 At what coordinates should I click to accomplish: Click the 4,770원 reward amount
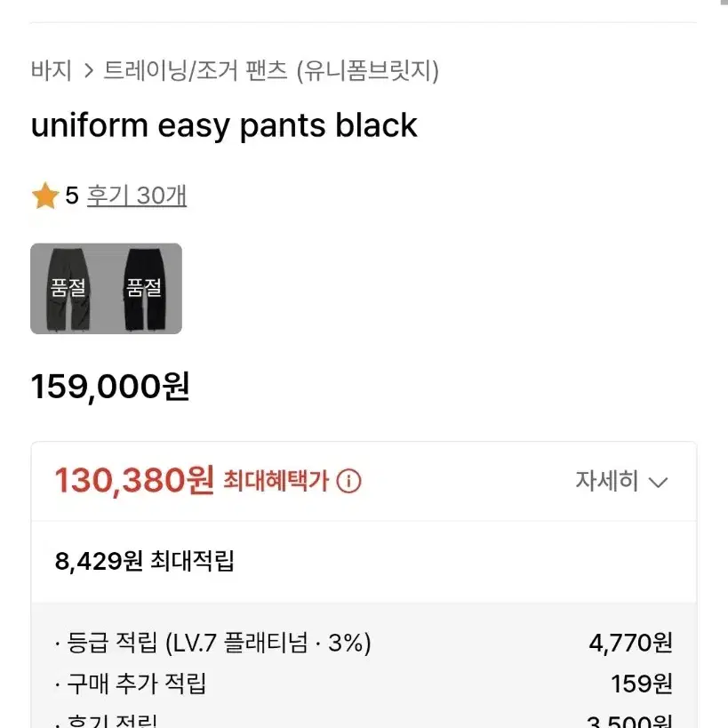pyautogui.click(x=630, y=643)
